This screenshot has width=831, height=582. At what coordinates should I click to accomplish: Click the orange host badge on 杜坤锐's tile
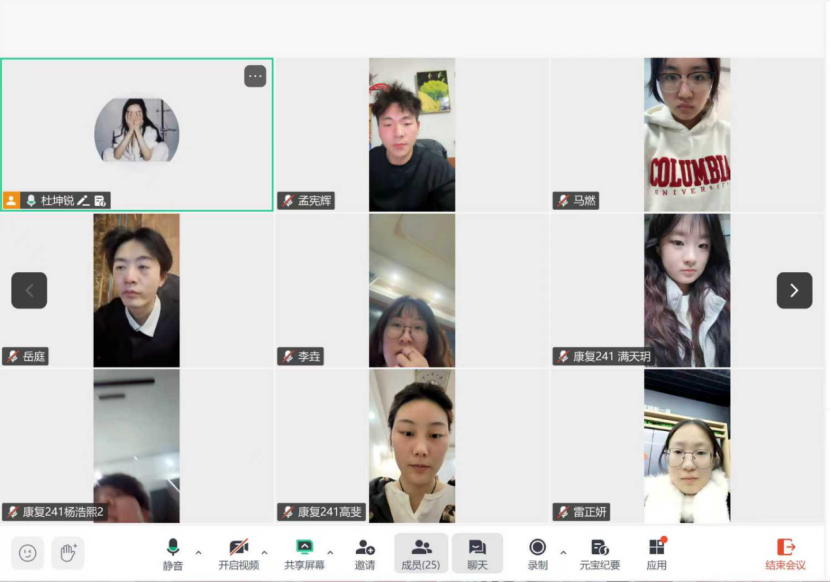pyautogui.click(x=12, y=201)
